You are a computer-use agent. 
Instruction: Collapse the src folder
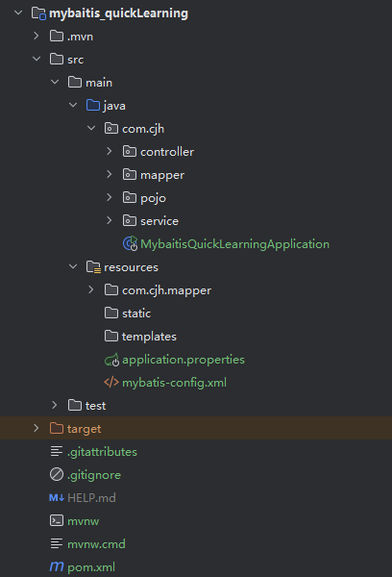(x=37, y=59)
